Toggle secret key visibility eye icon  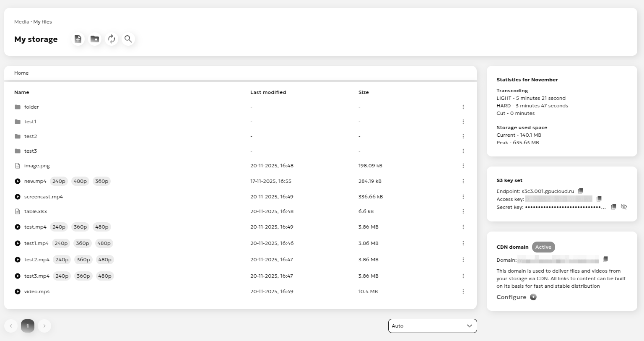[x=624, y=207]
